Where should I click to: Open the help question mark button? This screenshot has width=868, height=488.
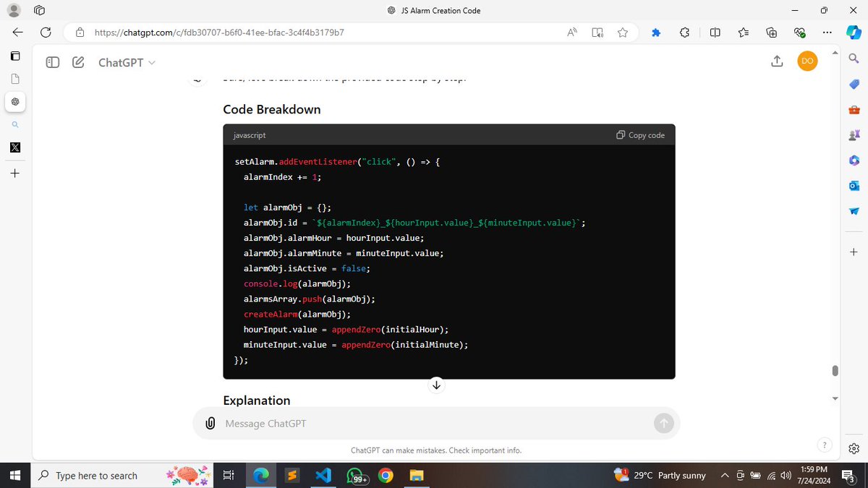[823, 444]
